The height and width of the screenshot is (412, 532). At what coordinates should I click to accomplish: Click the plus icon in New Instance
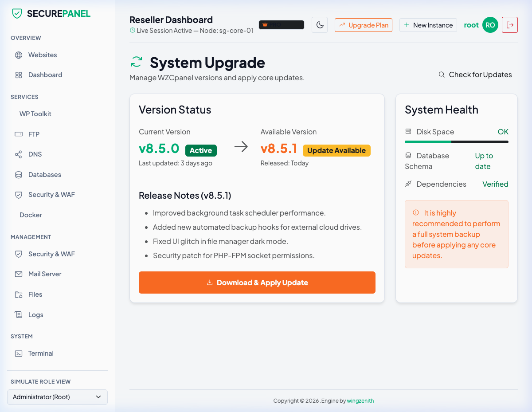click(407, 25)
